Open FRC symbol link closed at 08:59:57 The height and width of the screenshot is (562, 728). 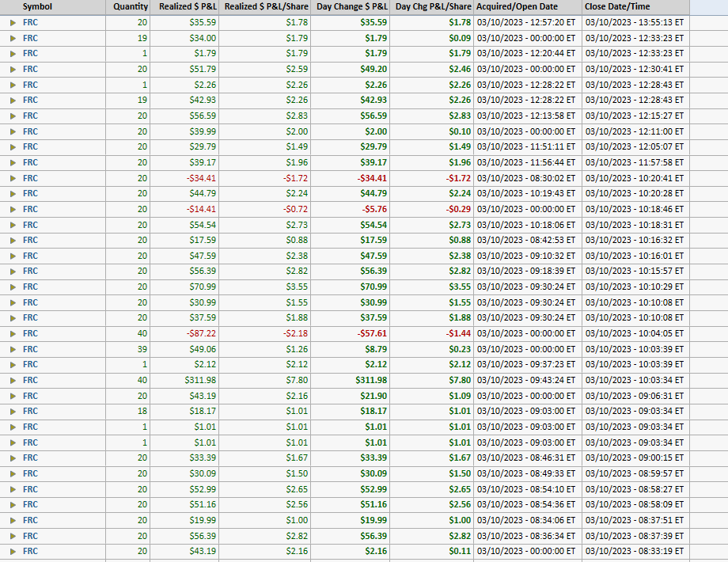(30, 474)
